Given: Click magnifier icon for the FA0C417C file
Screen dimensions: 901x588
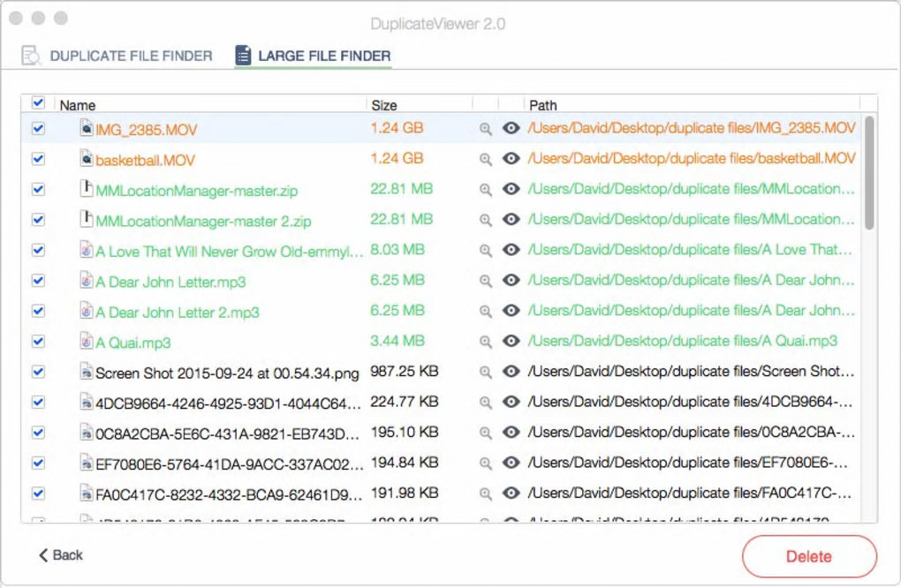Looking at the screenshot, I should (486, 494).
